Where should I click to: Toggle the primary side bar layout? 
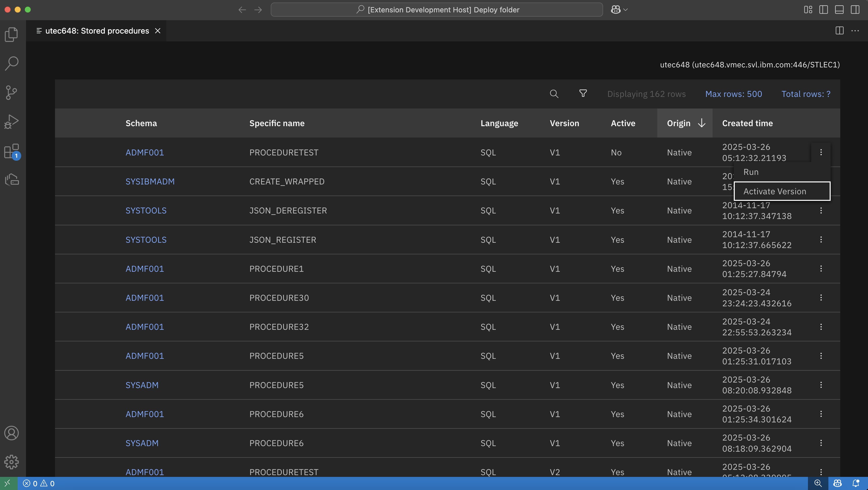[x=824, y=10]
